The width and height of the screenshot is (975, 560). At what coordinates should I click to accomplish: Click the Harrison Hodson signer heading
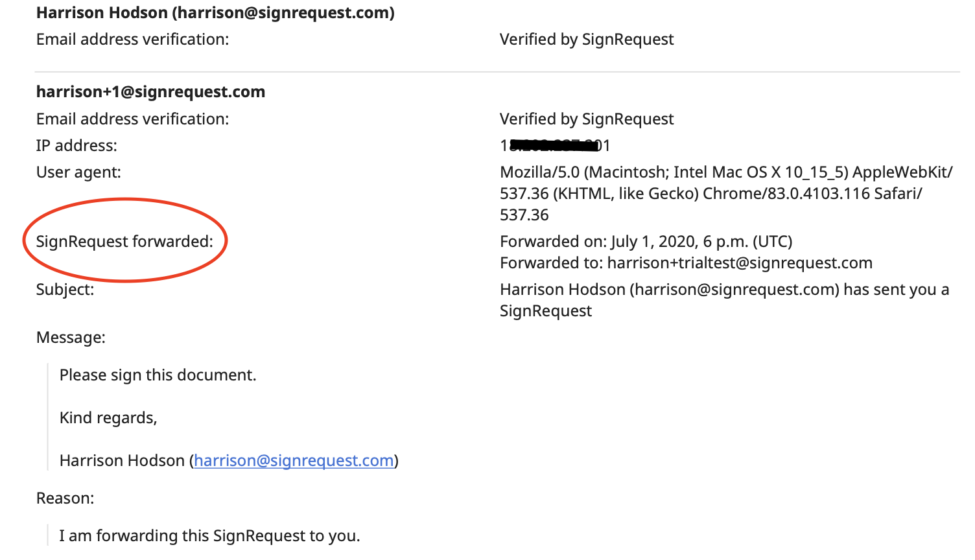tap(215, 13)
